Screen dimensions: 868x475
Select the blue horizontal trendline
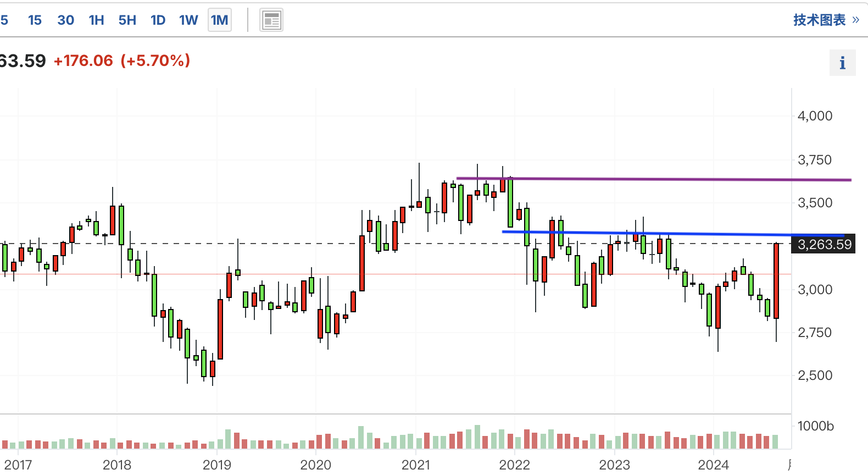pos(674,233)
